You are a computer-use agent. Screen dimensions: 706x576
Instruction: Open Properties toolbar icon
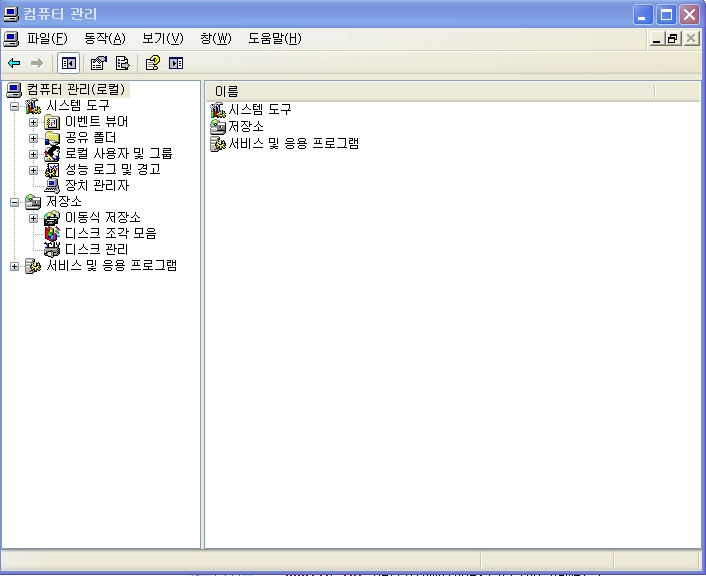[99, 63]
